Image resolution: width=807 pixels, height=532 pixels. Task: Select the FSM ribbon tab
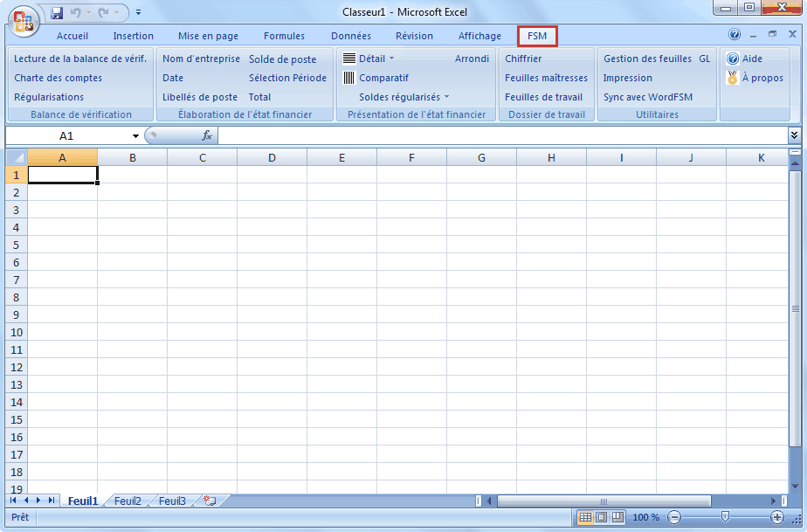[x=537, y=36]
